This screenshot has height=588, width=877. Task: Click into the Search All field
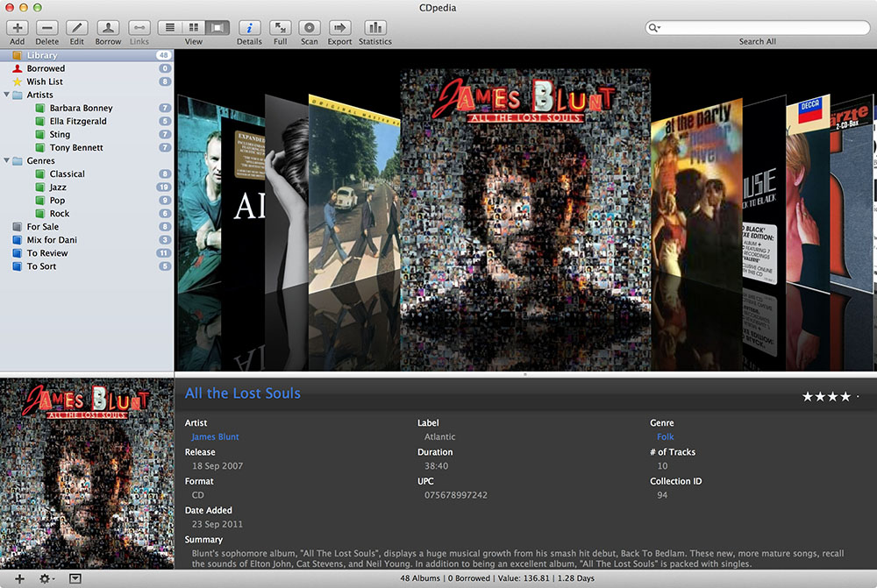click(758, 27)
